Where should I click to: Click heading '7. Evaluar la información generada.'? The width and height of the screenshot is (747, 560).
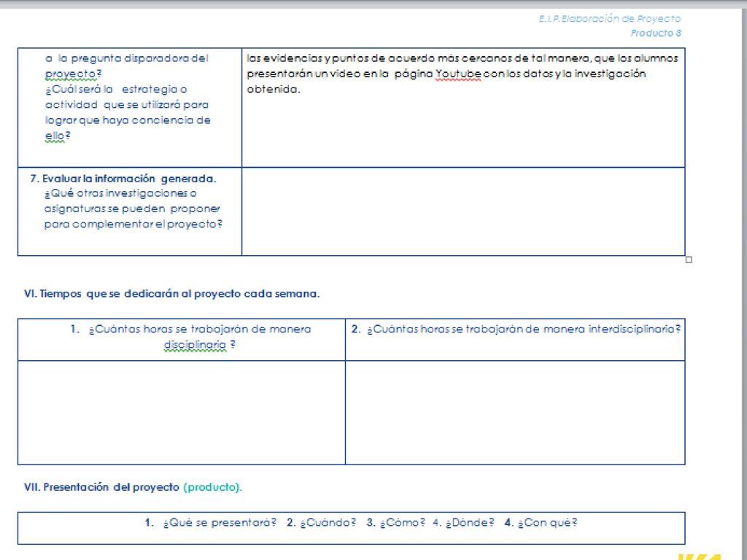click(123, 179)
